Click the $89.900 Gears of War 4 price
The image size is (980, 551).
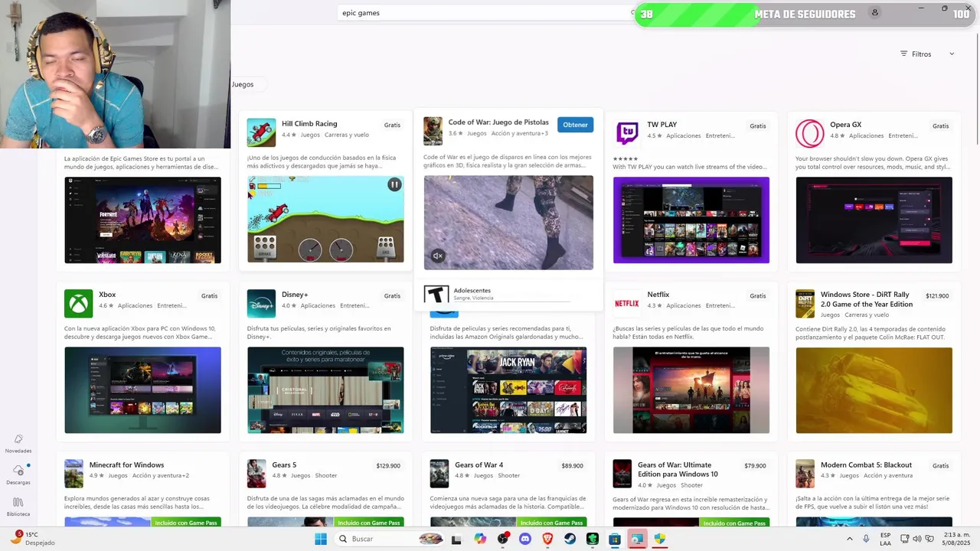[x=572, y=465]
